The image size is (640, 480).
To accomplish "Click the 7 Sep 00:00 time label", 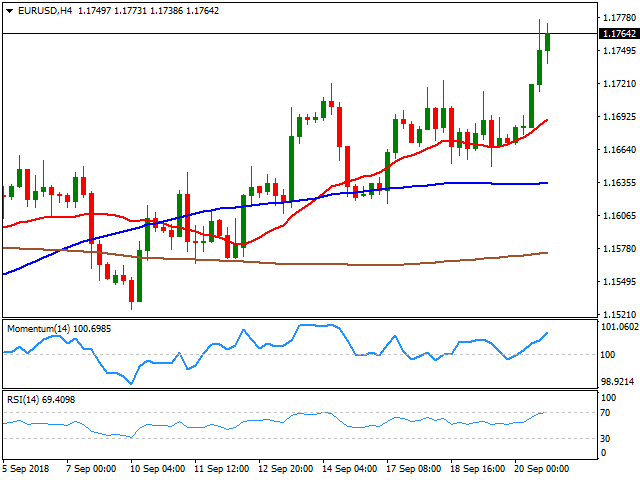I will 91,469.
